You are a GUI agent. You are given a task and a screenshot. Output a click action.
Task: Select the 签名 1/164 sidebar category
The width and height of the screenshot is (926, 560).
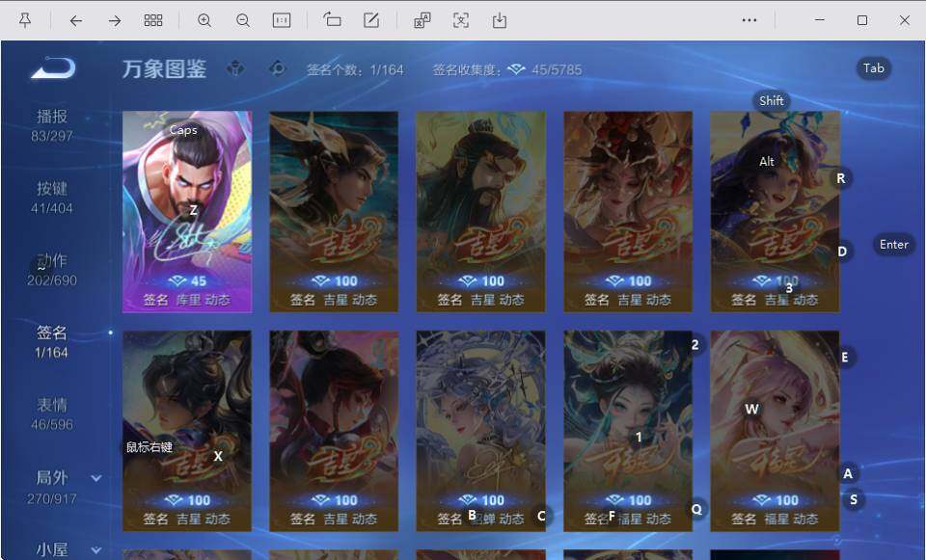pos(51,341)
